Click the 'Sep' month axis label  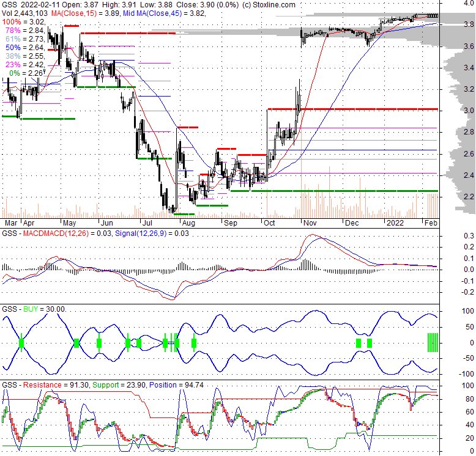231,223
